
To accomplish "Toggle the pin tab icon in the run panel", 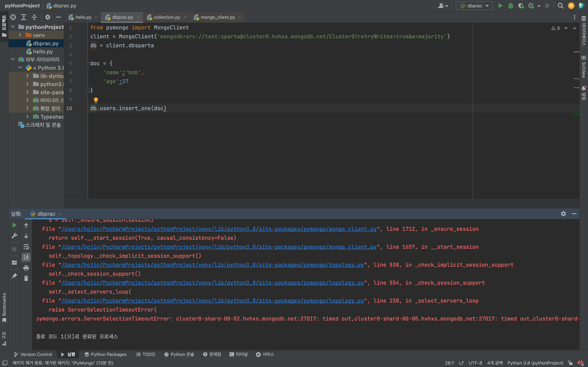I will tap(14, 276).
